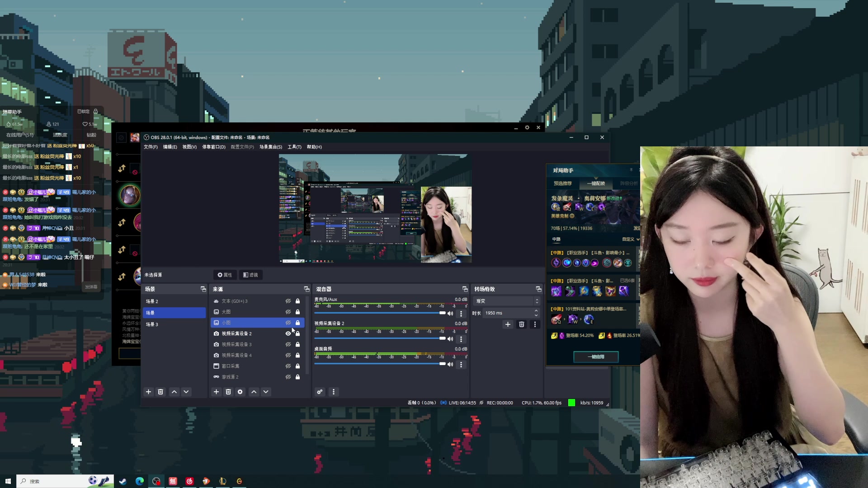Viewport: 868px width, 488px height.
Task: Open the 停靠窗口(D) menu
Action: click(214, 147)
